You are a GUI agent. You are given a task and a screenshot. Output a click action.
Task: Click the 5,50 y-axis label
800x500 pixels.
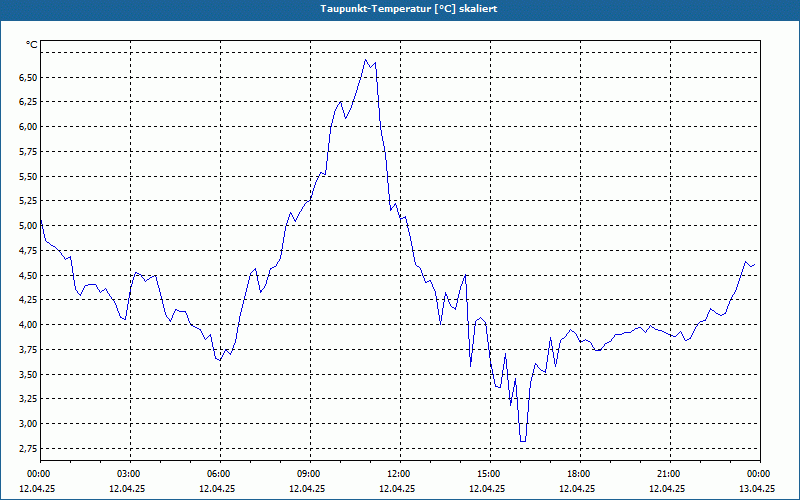coord(28,176)
